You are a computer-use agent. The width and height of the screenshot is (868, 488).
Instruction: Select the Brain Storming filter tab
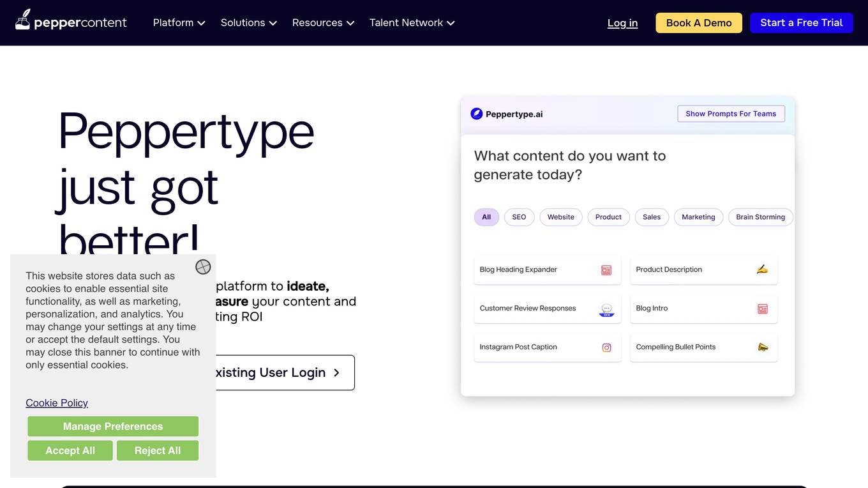[x=760, y=217]
